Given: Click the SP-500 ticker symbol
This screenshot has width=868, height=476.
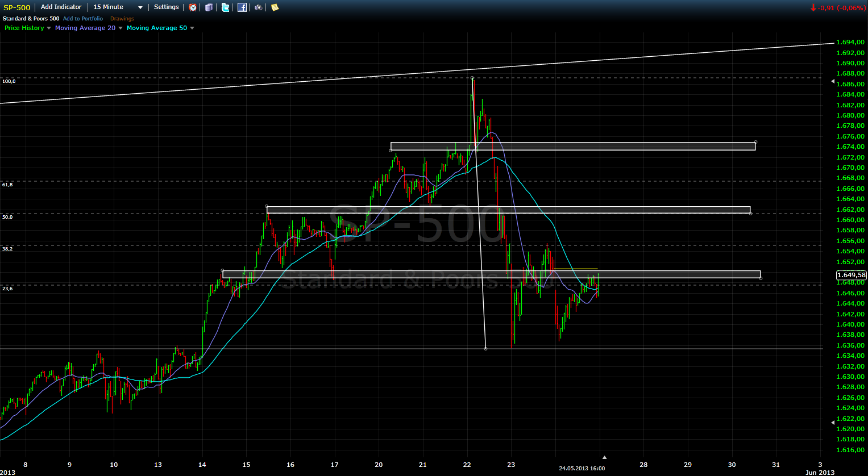Looking at the screenshot, I should (x=17, y=7).
